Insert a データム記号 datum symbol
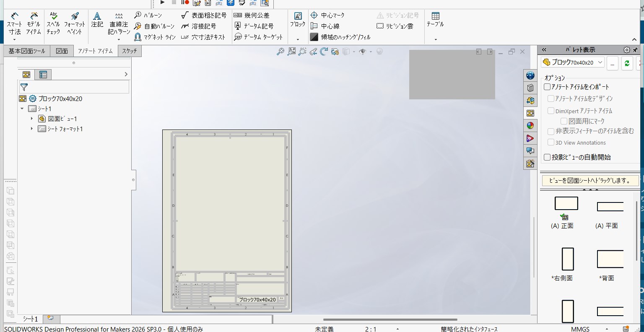The image size is (644, 332). point(253,26)
